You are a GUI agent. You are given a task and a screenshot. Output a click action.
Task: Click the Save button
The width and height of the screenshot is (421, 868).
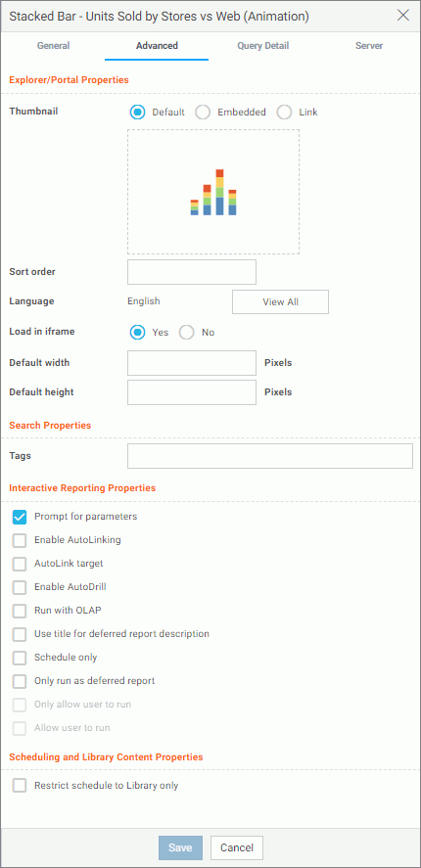[180, 847]
